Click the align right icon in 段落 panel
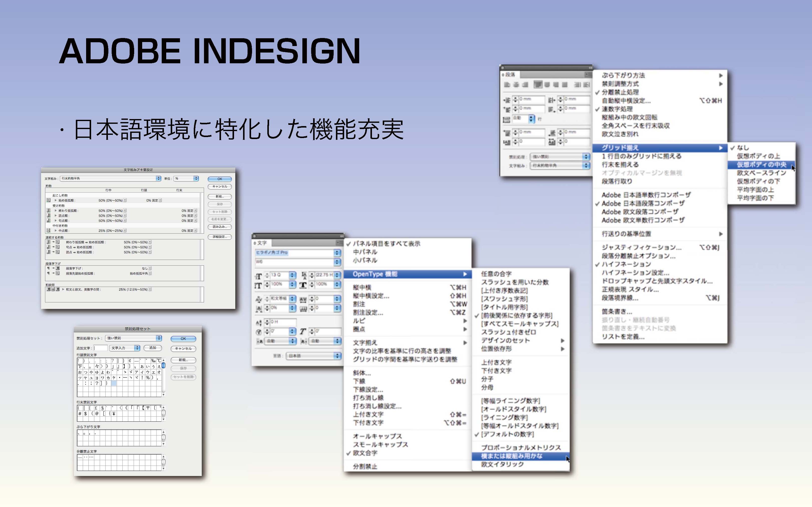Viewport: 812px width, 507px height. 525,85
